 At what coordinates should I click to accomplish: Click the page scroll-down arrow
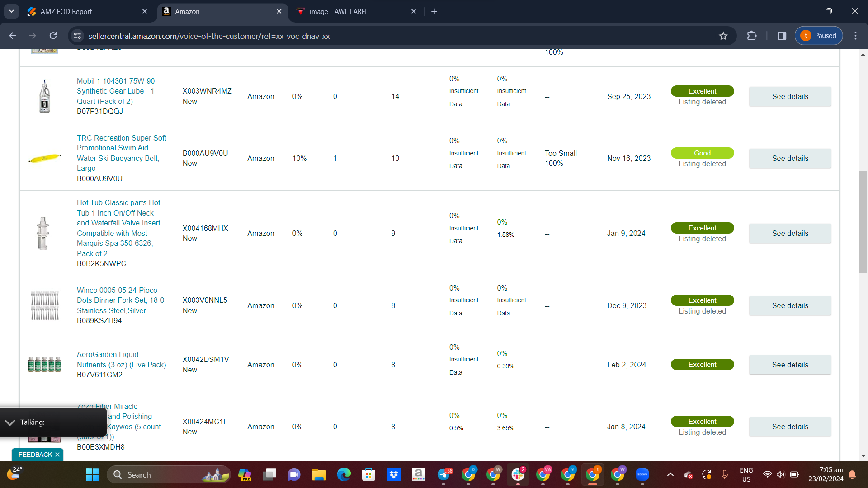pos(863,456)
